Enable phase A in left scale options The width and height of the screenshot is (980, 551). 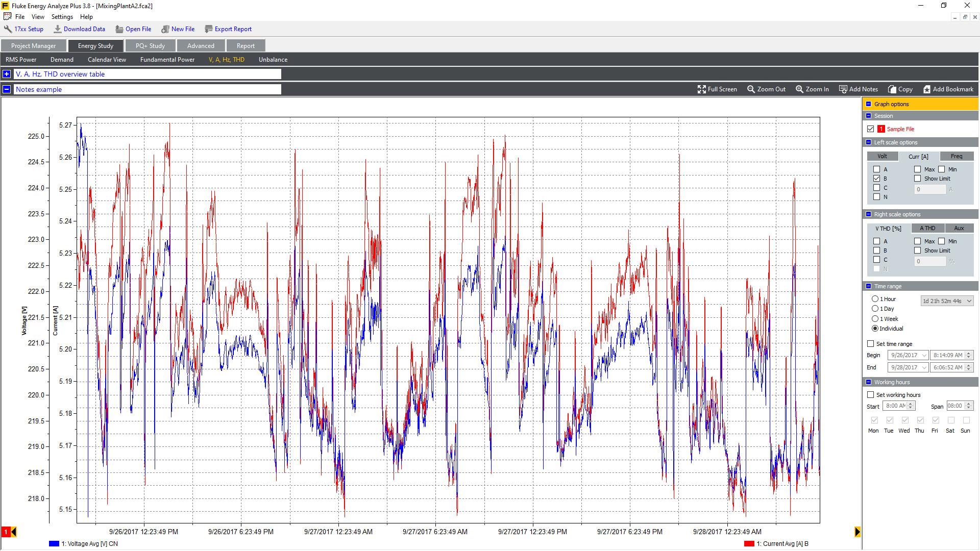[876, 169]
